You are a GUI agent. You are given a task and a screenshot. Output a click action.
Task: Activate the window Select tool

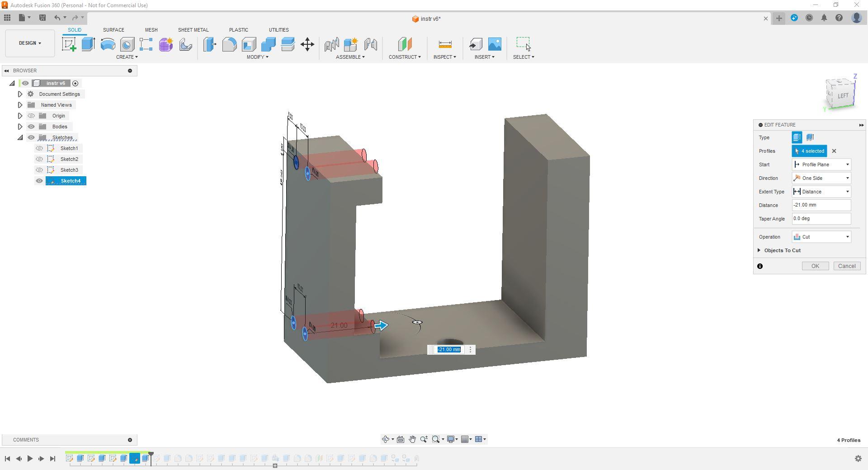524,44
